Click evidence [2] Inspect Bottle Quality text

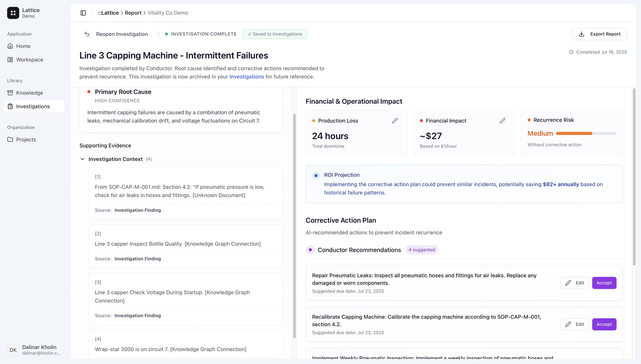(178, 244)
